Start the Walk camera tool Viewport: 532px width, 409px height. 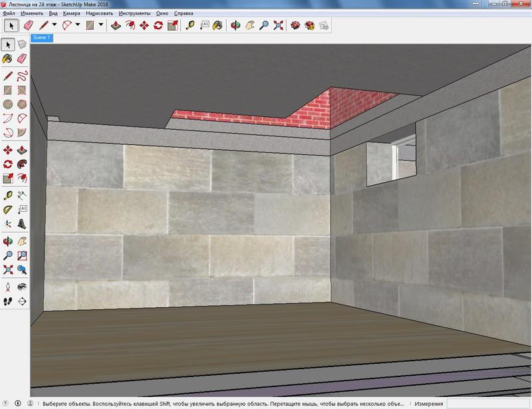pos(8,301)
